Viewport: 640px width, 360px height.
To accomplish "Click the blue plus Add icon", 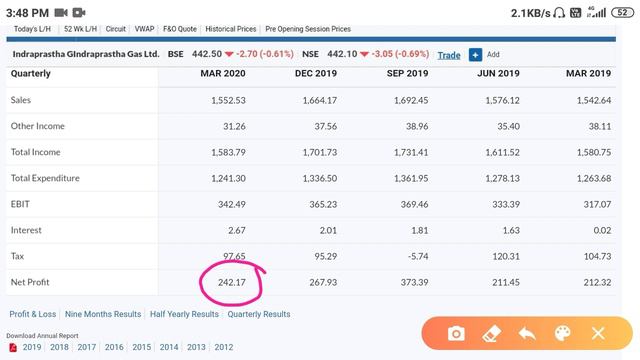I will [x=475, y=55].
